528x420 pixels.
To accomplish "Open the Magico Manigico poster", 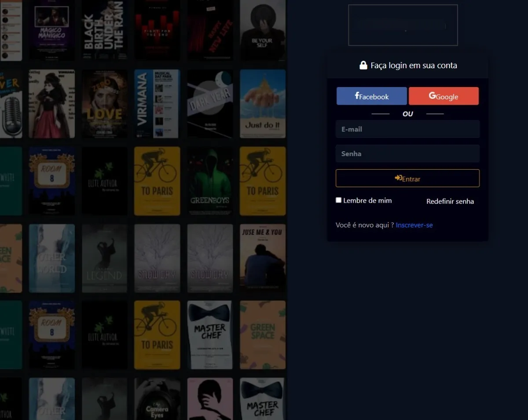I will tap(52, 30).
